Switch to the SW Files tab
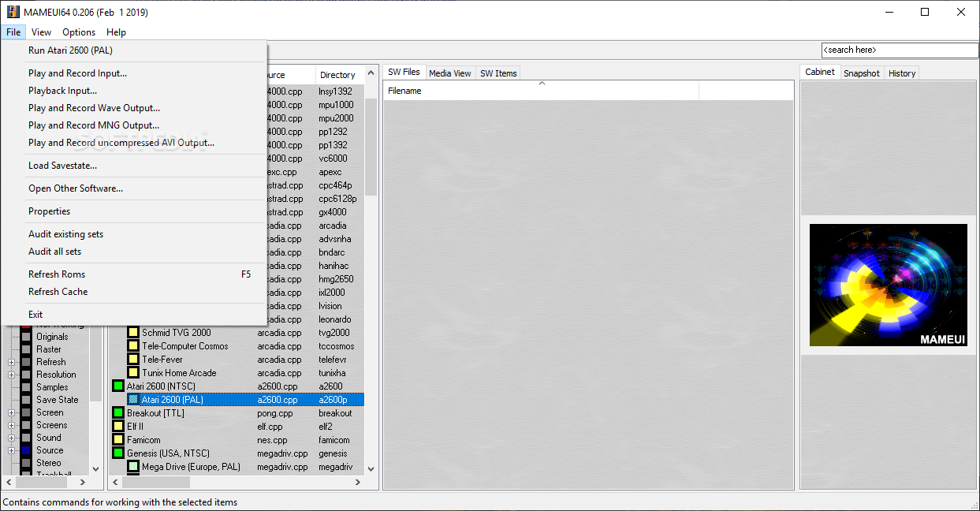The image size is (980, 511). coord(404,72)
